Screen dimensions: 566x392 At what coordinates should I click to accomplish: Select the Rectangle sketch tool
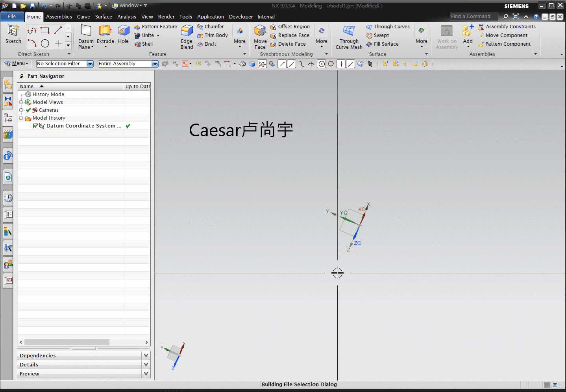click(45, 30)
